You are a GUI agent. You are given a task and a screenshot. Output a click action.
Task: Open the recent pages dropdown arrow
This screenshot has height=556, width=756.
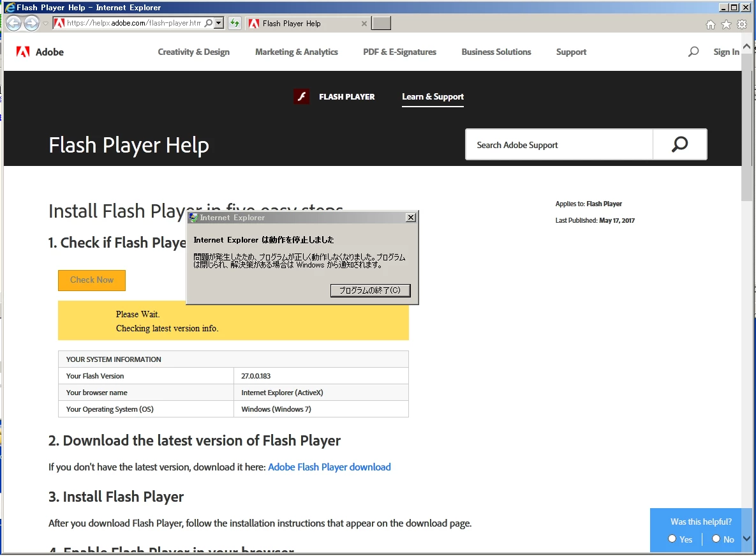pos(46,23)
